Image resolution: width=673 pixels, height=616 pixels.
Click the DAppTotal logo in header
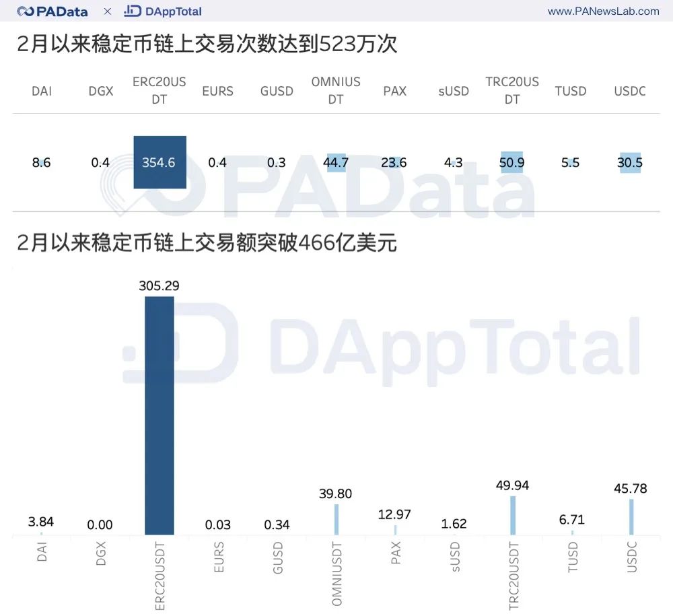point(163,11)
